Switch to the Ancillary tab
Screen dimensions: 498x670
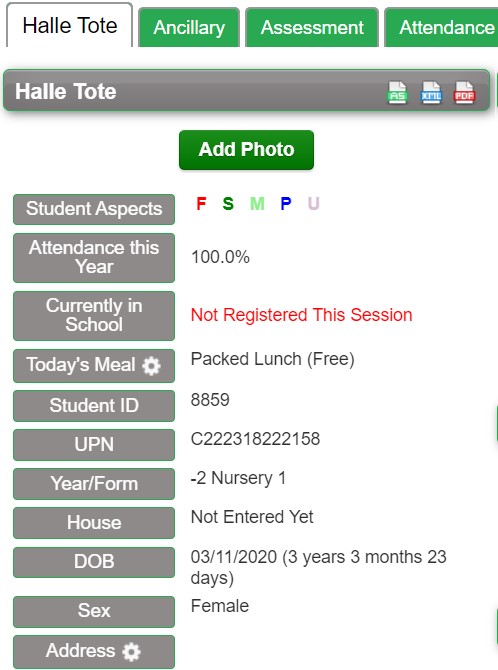(189, 27)
